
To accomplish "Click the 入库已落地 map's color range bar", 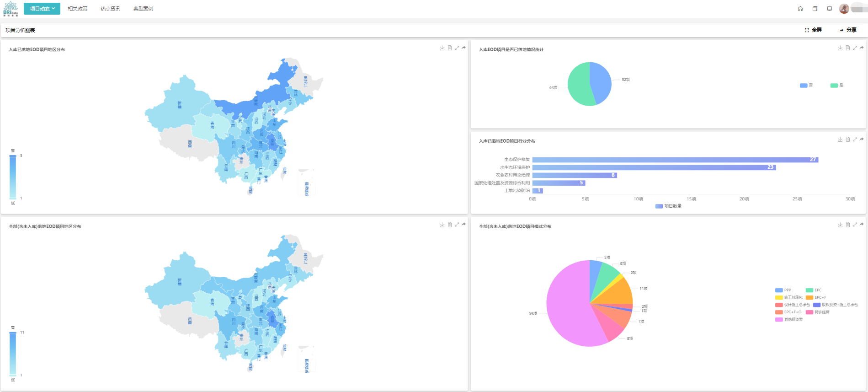I will [x=13, y=177].
